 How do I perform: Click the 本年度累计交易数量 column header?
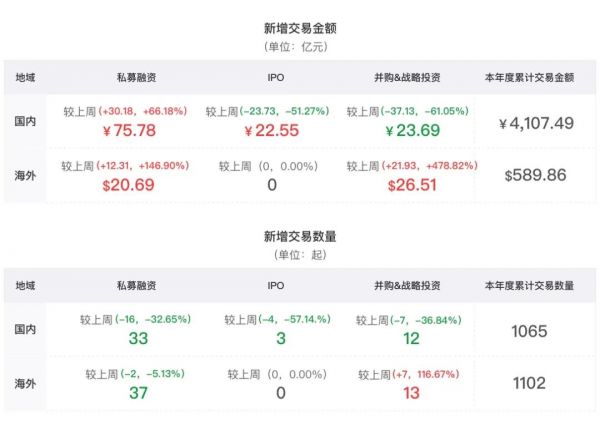528,286
